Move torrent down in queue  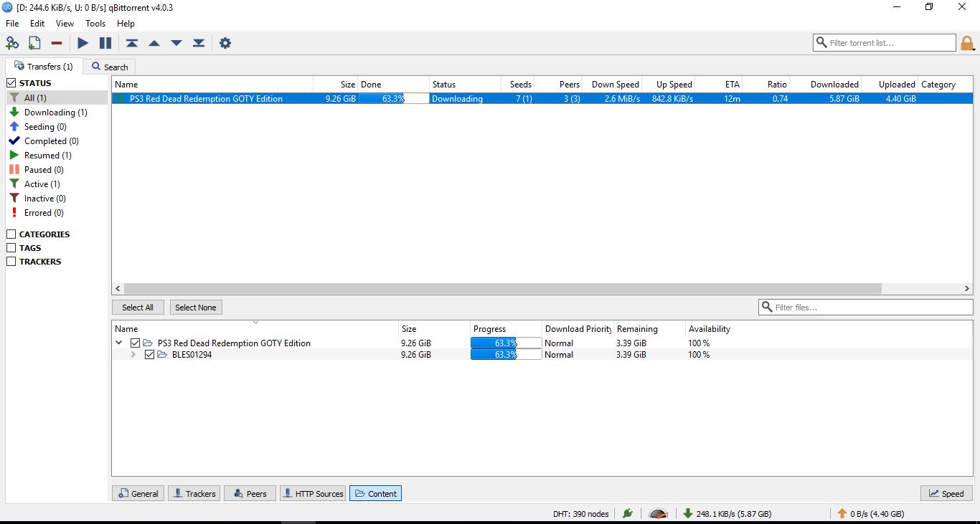pyautogui.click(x=176, y=43)
